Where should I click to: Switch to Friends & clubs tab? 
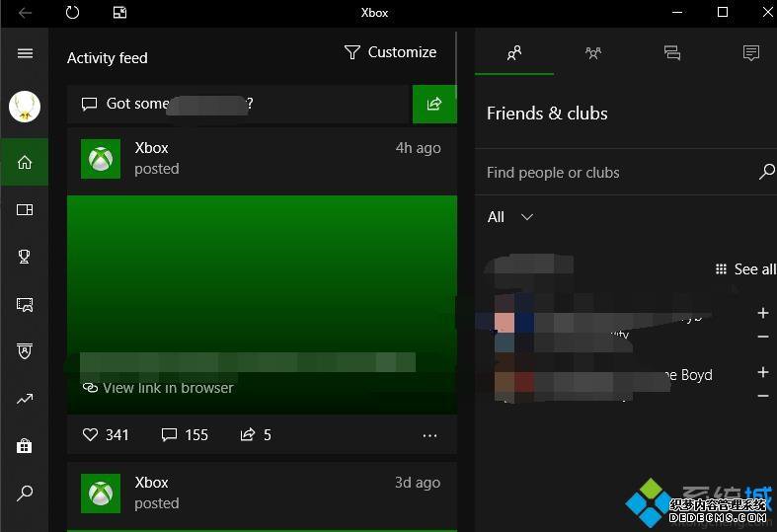(514, 52)
